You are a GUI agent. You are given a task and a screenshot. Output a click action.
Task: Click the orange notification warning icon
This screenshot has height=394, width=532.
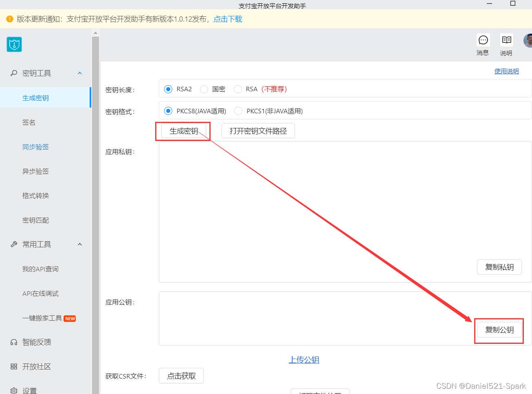coord(10,19)
